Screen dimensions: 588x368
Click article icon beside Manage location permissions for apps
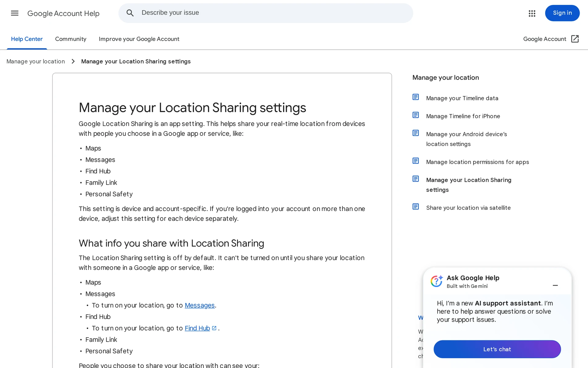416,161
